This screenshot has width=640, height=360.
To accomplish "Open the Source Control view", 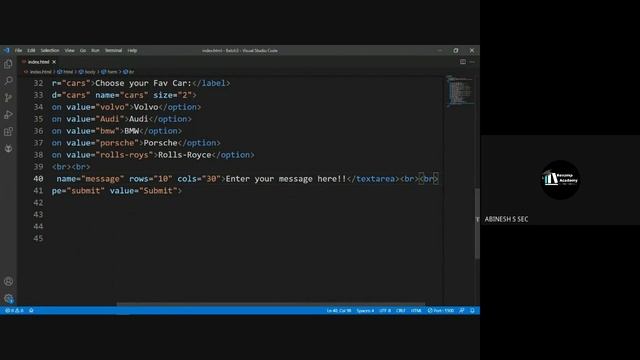I will pos(8,98).
